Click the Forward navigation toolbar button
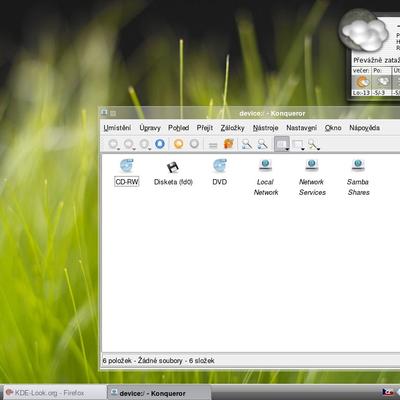 point(145,144)
